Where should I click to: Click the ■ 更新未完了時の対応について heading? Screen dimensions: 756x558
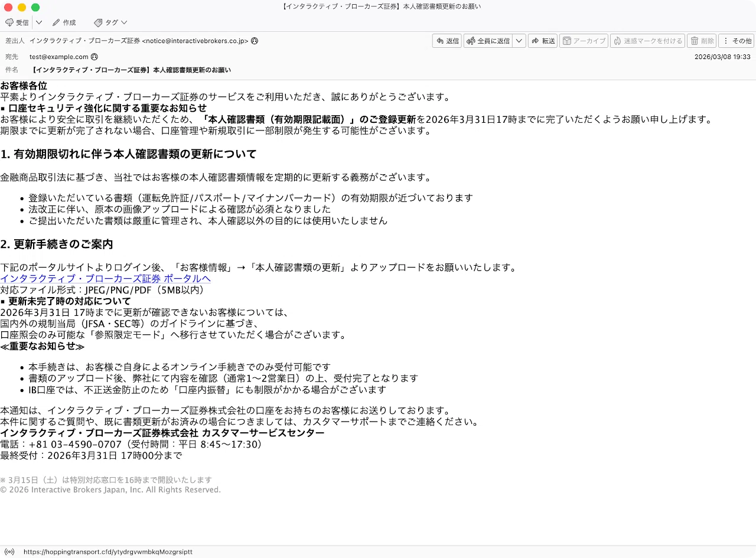point(66,301)
